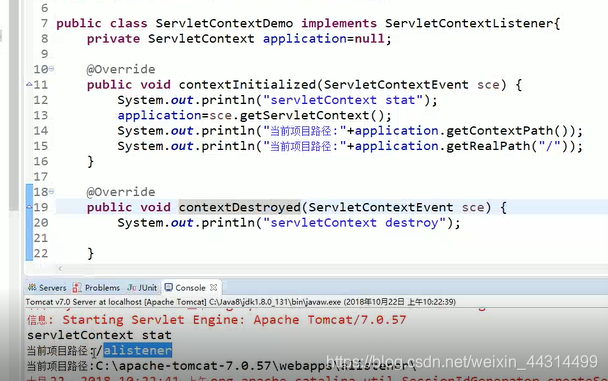Click the highlighted contextDestroyed method name
This screenshot has width=608, height=381.
[240, 207]
